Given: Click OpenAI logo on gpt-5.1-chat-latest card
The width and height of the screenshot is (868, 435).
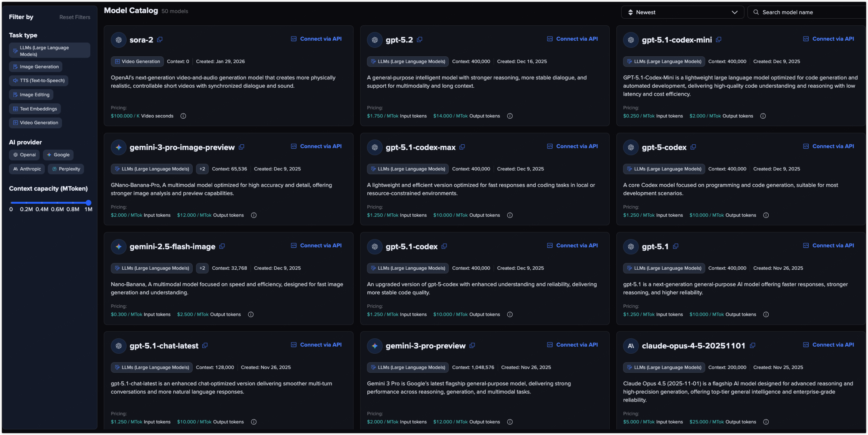Looking at the screenshot, I should [x=119, y=346].
